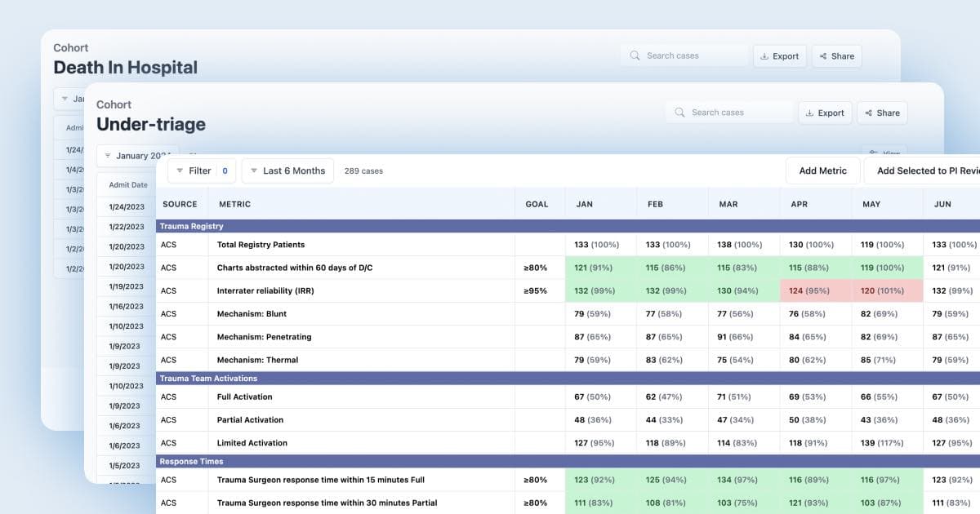Collapse the Response Times section header
Image resolution: width=980 pixels, height=514 pixels.
click(x=189, y=461)
